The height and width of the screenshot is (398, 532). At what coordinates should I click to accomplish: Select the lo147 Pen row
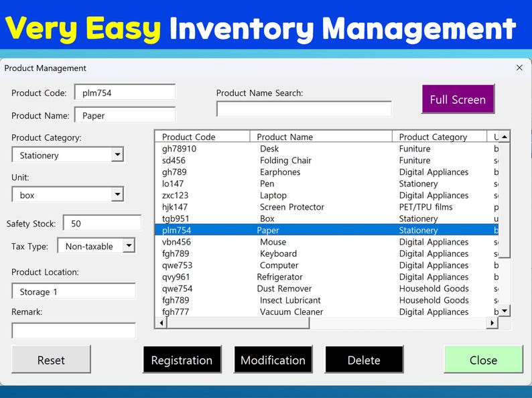click(327, 184)
